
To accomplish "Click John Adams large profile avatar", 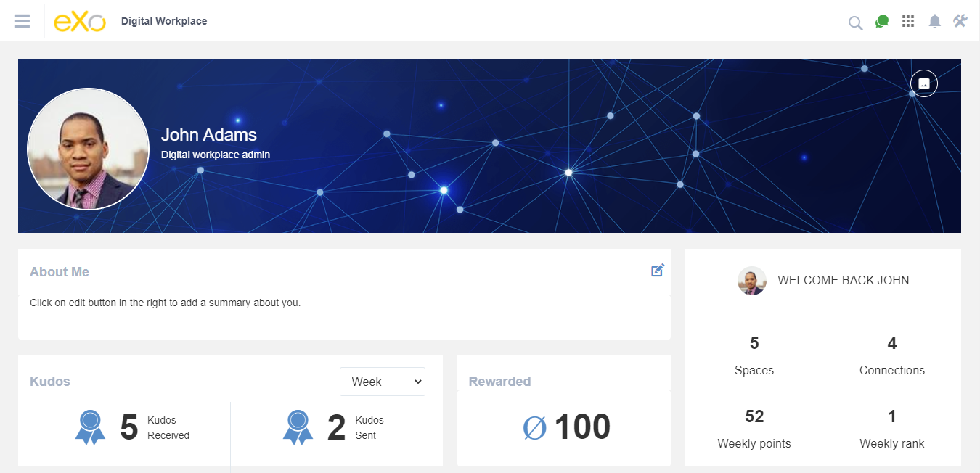I will (88, 149).
